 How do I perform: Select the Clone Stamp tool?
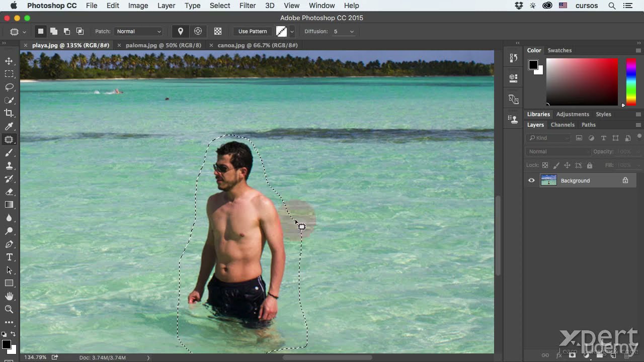[9, 165]
